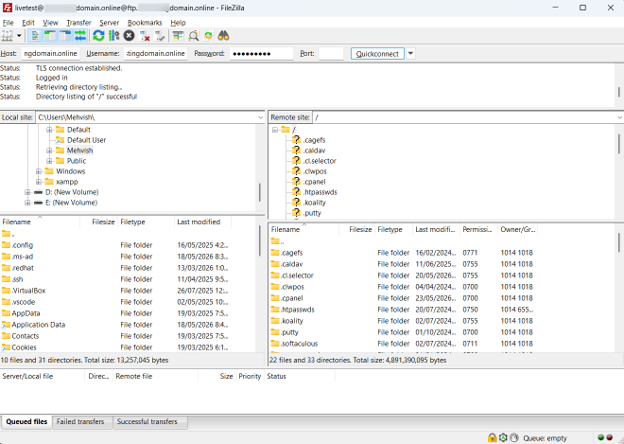This screenshot has width=624, height=444.
Task: Disconnect from the current server
Action: (144, 36)
